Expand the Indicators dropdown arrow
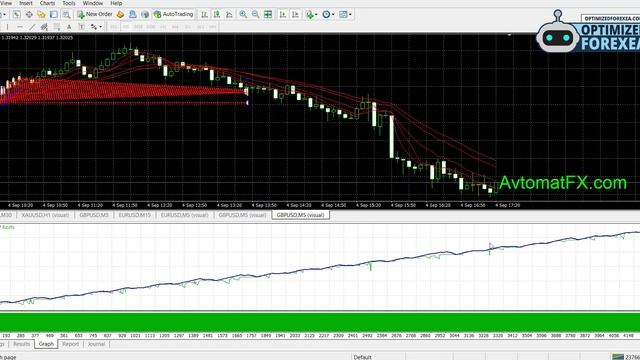The width and height of the screenshot is (640, 360). pyautogui.click(x=316, y=15)
